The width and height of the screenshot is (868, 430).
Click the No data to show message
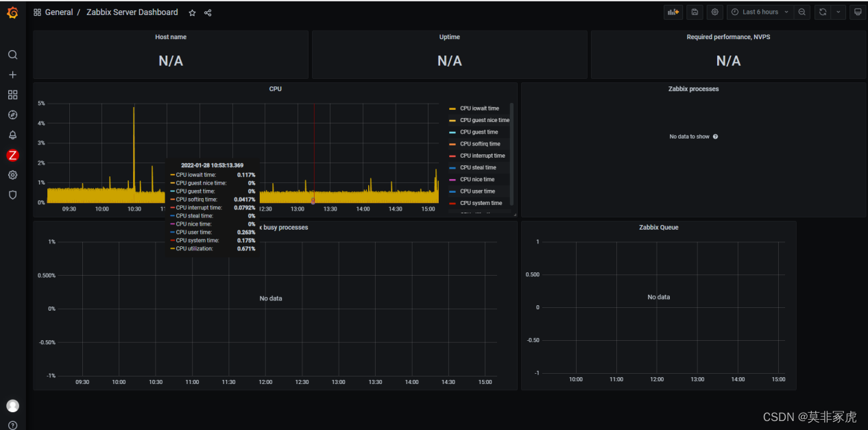[x=689, y=136]
